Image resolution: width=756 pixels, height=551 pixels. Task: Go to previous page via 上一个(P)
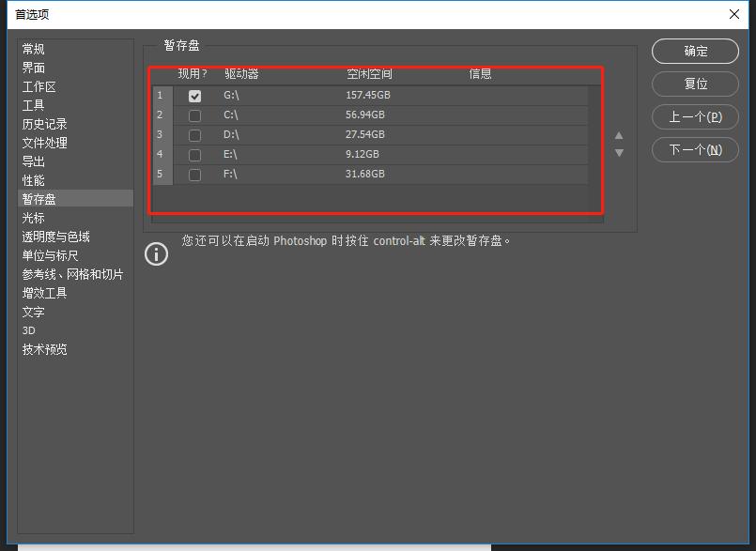pos(695,117)
